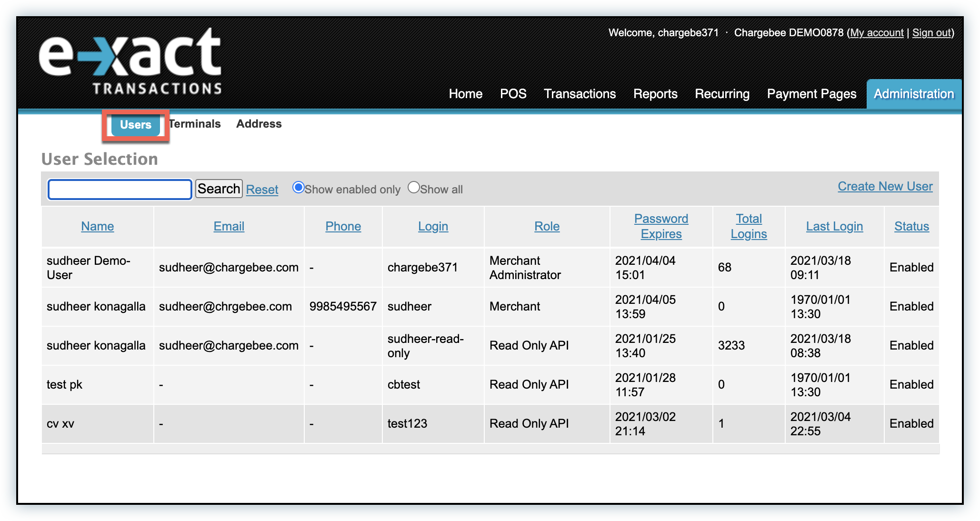Open the My account link
980x521 pixels.
click(x=877, y=32)
